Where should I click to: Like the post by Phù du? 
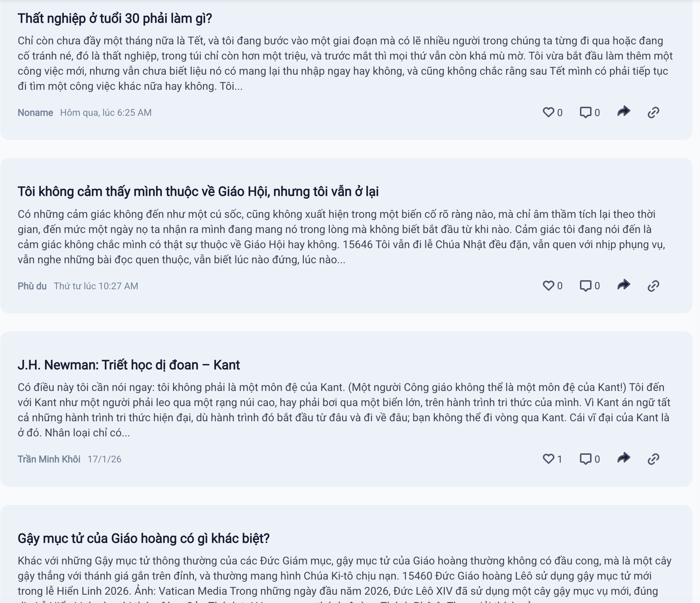(548, 286)
